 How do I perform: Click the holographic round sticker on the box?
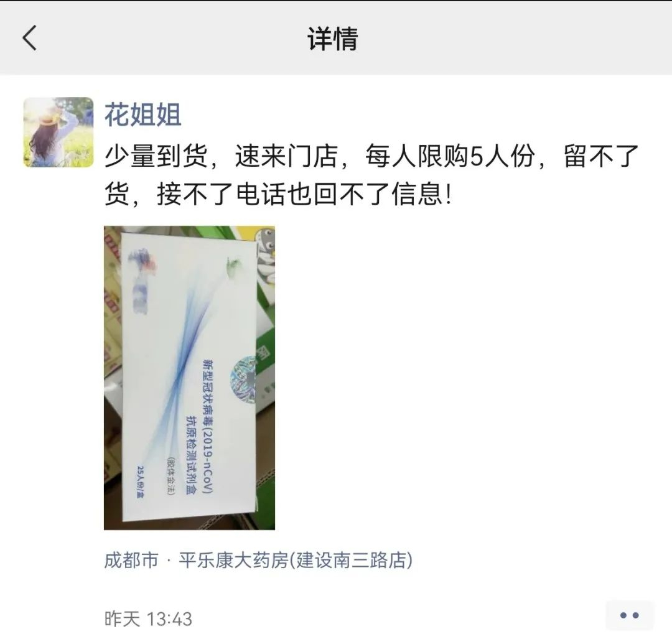click(x=243, y=379)
